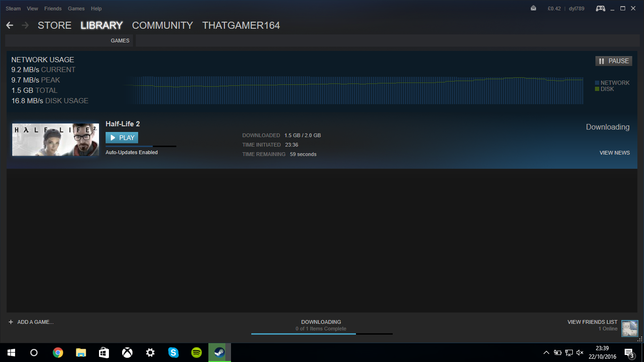
Task: Open Windows Store from taskbar
Action: tap(104, 353)
